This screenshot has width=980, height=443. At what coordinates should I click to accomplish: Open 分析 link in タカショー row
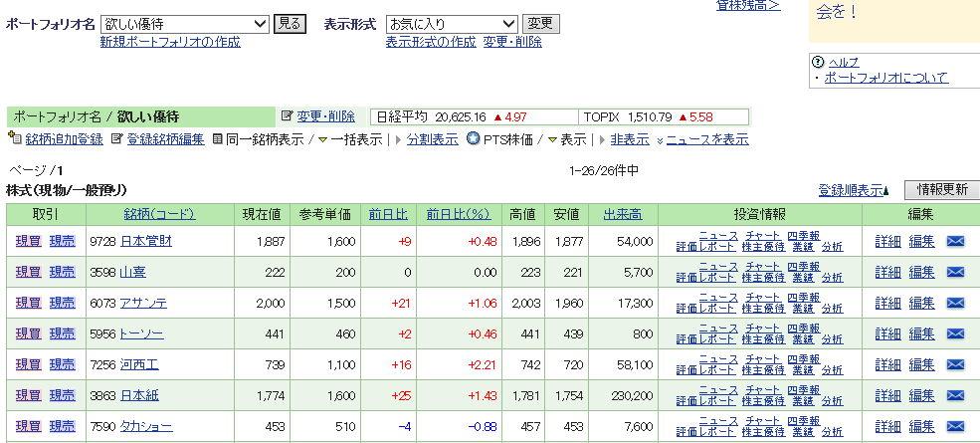pyautogui.click(x=832, y=432)
